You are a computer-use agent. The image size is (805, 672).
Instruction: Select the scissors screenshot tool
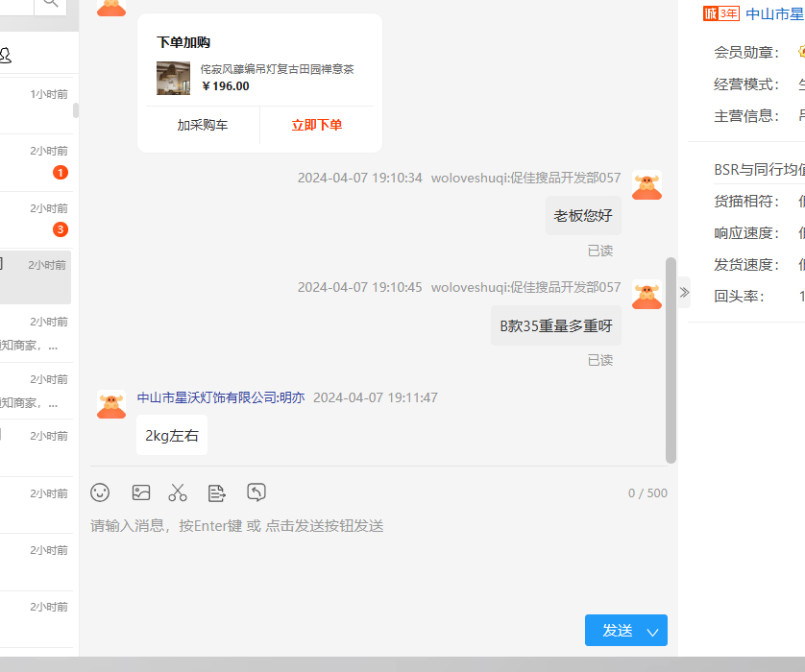coord(178,492)
